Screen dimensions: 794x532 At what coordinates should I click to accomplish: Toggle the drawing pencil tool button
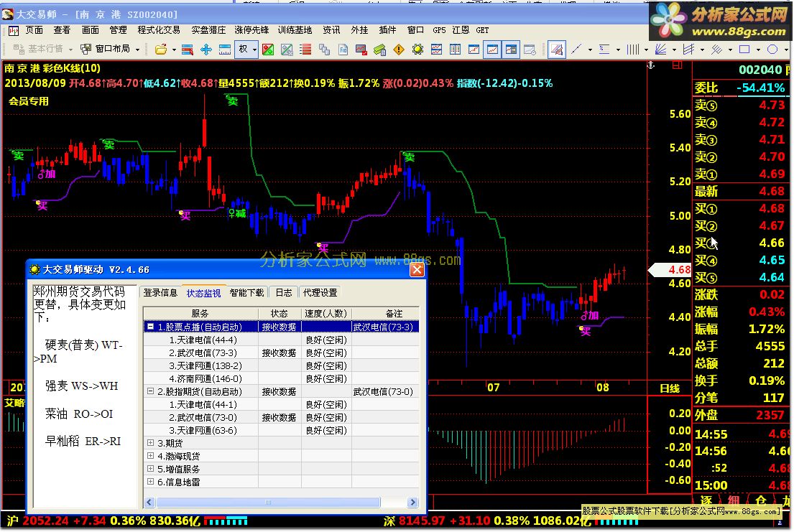click(556, 50)
